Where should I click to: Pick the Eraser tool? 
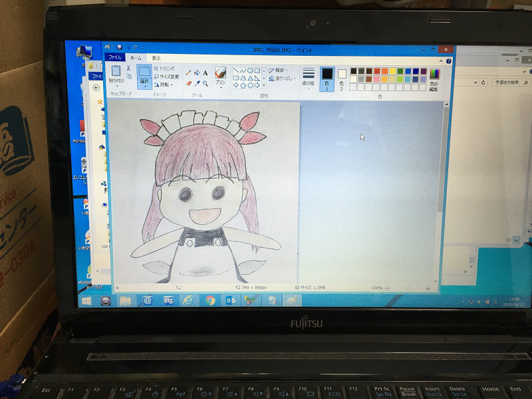point(188,84)
